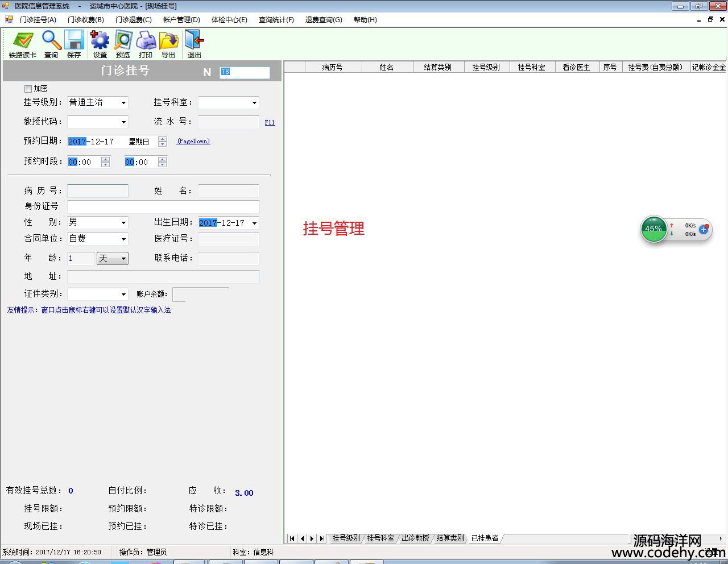Go to first record navigation arrow
This screenshot has height=564, width=728.
292,538
